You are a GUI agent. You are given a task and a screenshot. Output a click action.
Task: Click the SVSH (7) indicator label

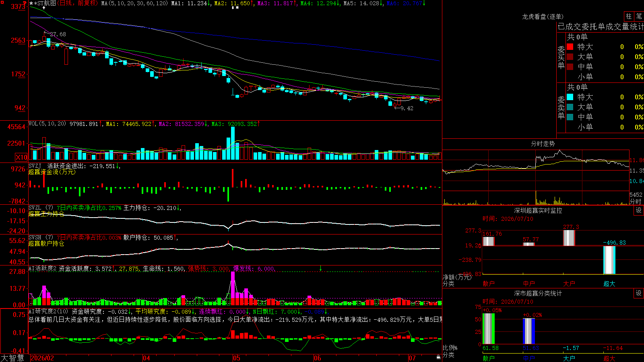(x=41, y=238)
